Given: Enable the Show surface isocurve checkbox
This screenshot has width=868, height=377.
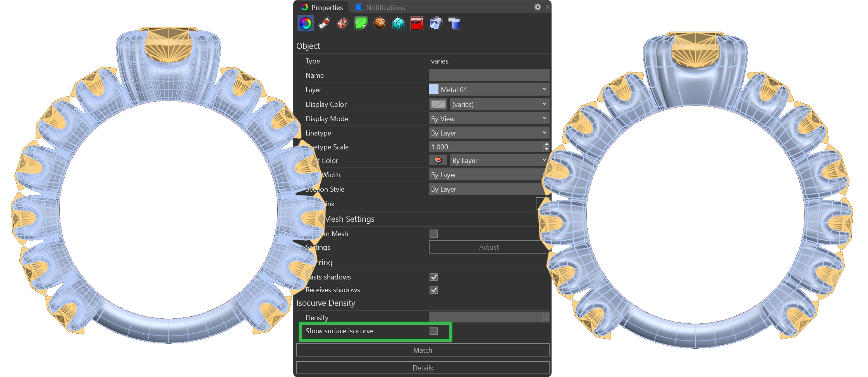Looking at the screenshot, I should tap(434, 331).
